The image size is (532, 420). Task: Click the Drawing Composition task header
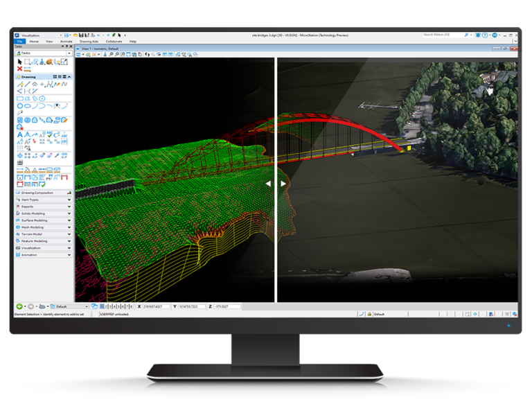[44, 193]
